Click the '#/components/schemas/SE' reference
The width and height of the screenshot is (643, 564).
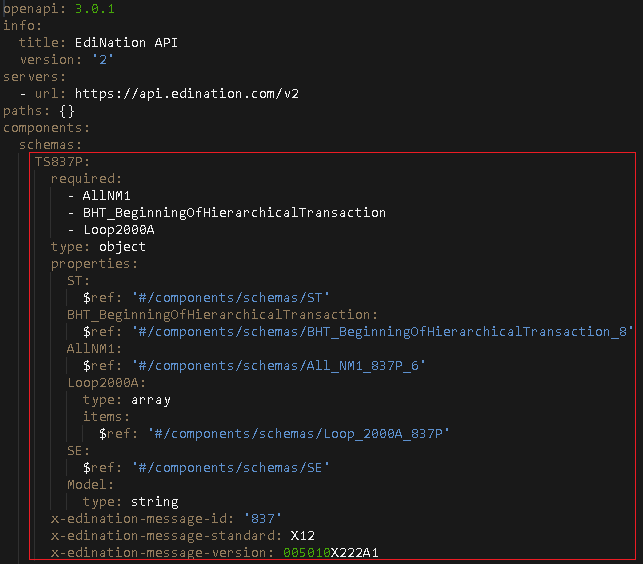pos(230,468)
